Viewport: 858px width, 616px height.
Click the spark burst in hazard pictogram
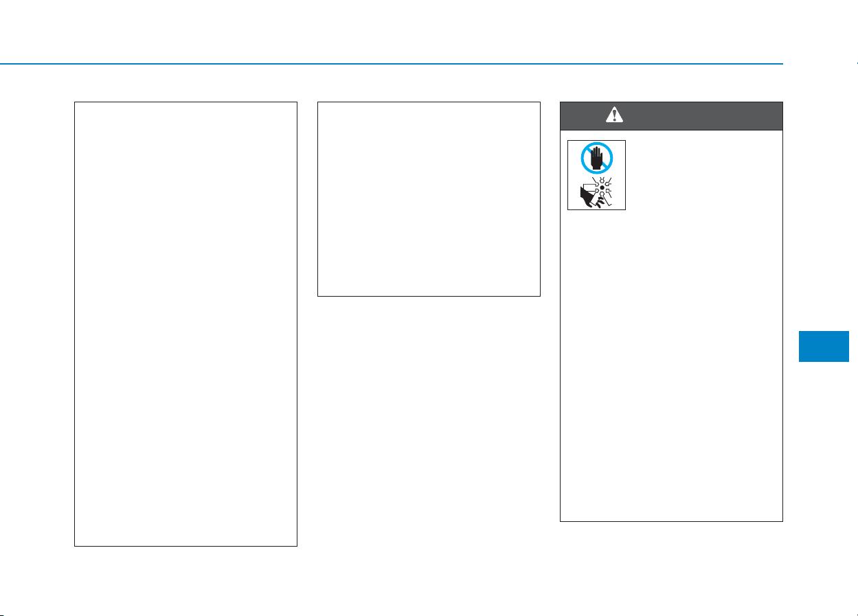(602, 186)
